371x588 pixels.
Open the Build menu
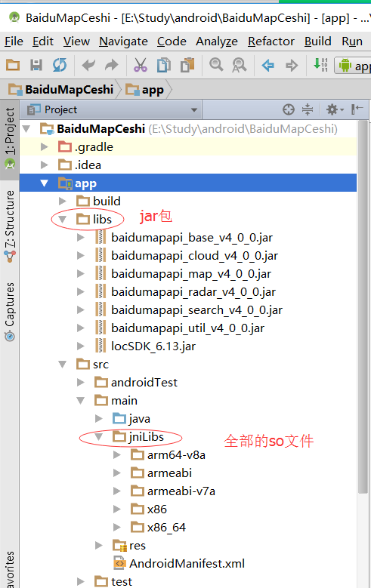coord(317,42)
